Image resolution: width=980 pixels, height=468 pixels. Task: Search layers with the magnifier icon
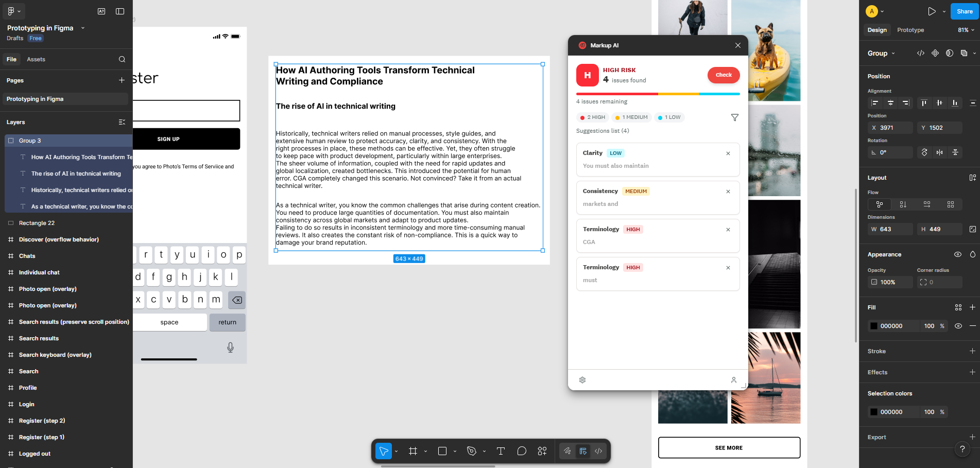coord(122,59)
